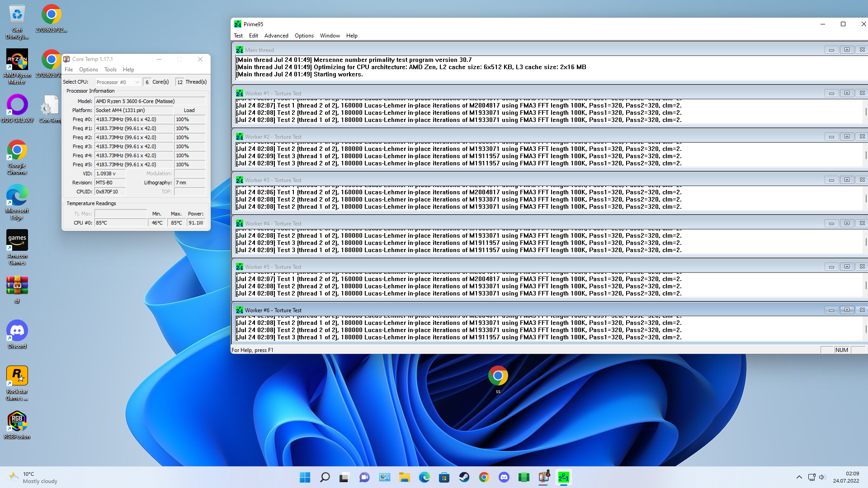Minimize the Worker #4 child window
Viewport: 868px width, 488px height.
[x=831, y=223]
